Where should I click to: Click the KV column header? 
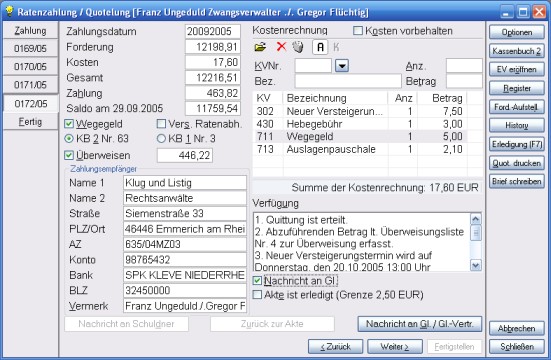point(268,98)
